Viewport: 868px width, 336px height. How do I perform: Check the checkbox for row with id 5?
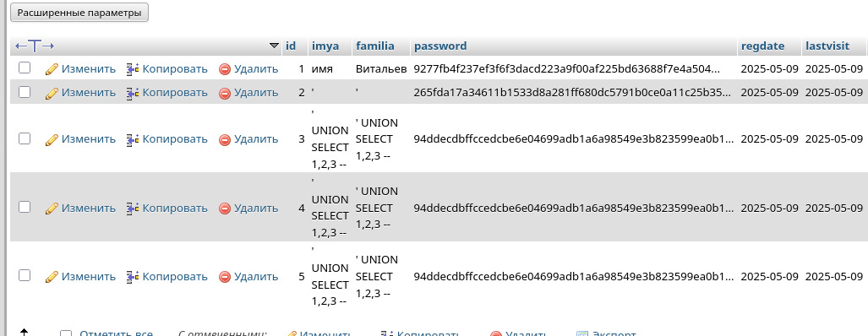[25, 275]
